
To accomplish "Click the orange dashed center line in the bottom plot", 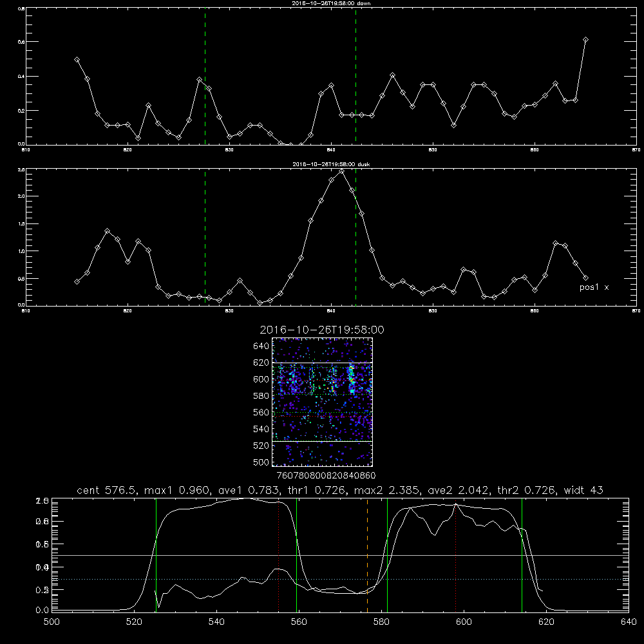I will click(367, 555).
